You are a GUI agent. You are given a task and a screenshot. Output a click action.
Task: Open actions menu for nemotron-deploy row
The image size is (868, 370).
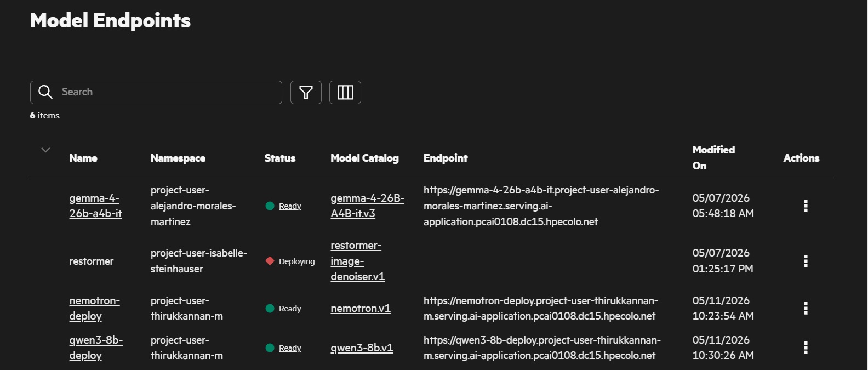coord(806,309)
